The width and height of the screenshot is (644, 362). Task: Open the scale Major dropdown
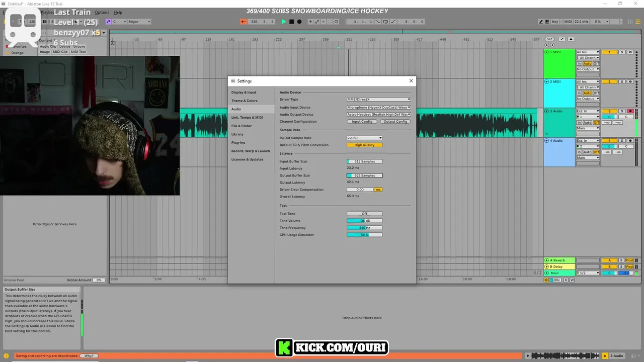click(x=139, y=22)
